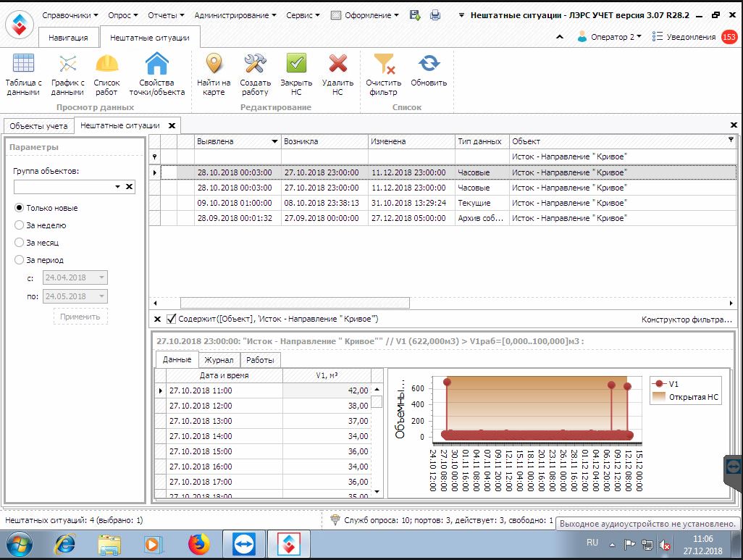The image size is (743, 560).
Task: Click the Открытая НС legend swatch
Action: [659, 397]
